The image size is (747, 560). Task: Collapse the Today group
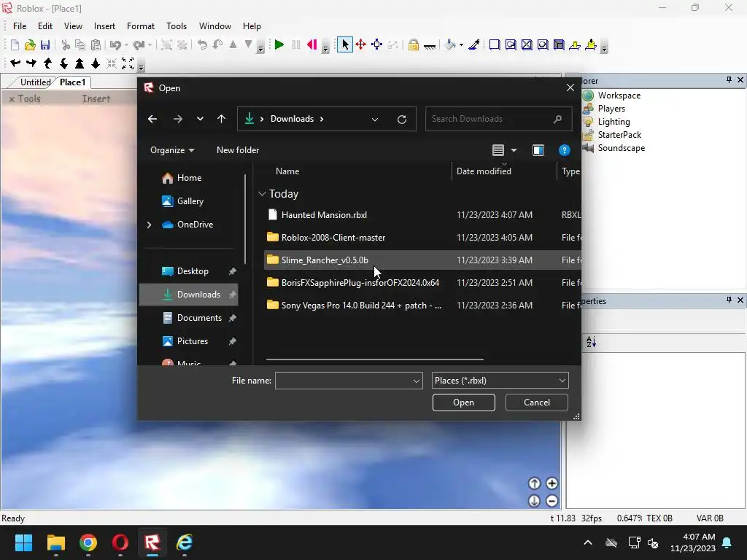point(262,194)
